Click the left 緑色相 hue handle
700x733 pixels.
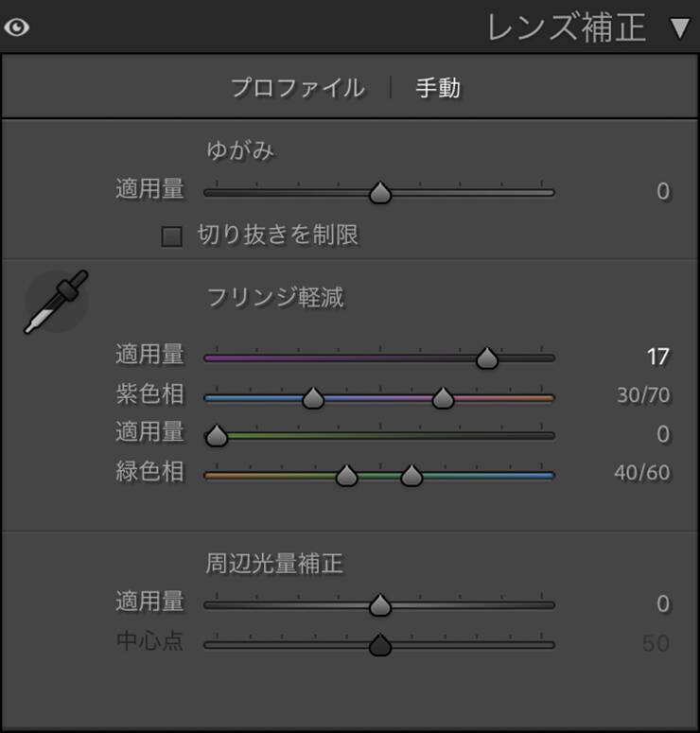click(346, 476)
